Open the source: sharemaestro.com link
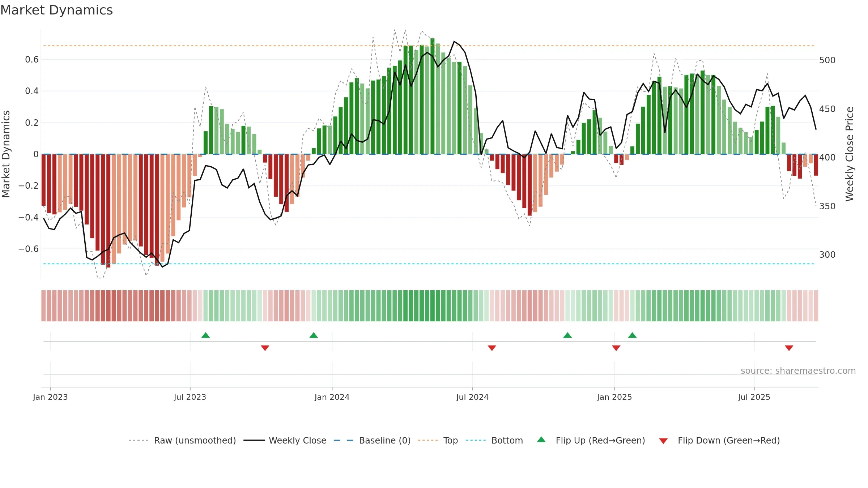The width and height of the screenshot is (868, 488). pyautogui.click(x=798, y=371)
